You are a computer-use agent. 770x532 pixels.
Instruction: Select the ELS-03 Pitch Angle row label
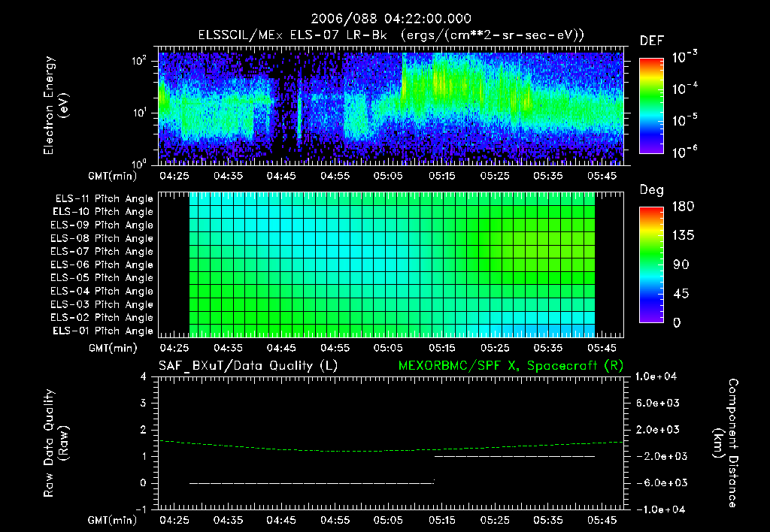tap(102, 304)
